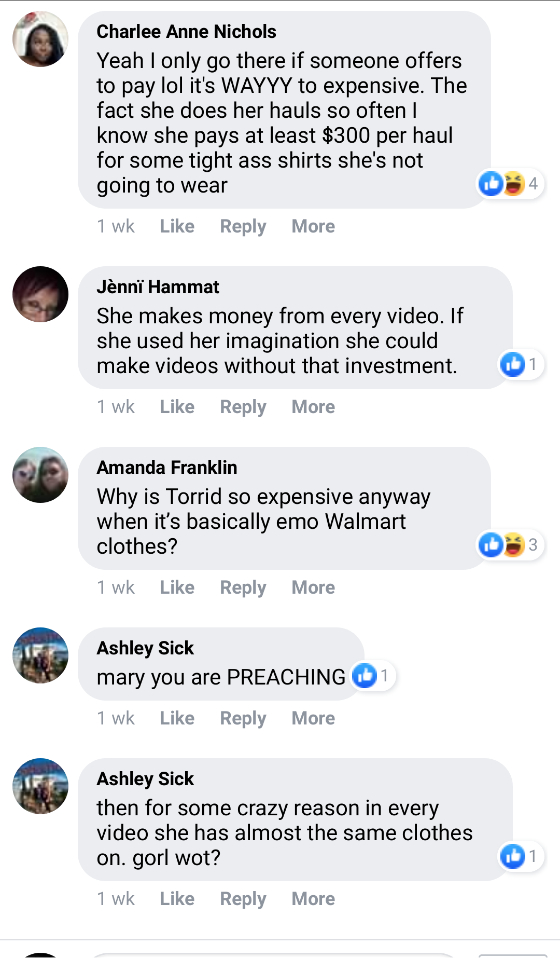Open More options under 'mary you are PREACHING'
Screen dimensions: 560x958
313,718
